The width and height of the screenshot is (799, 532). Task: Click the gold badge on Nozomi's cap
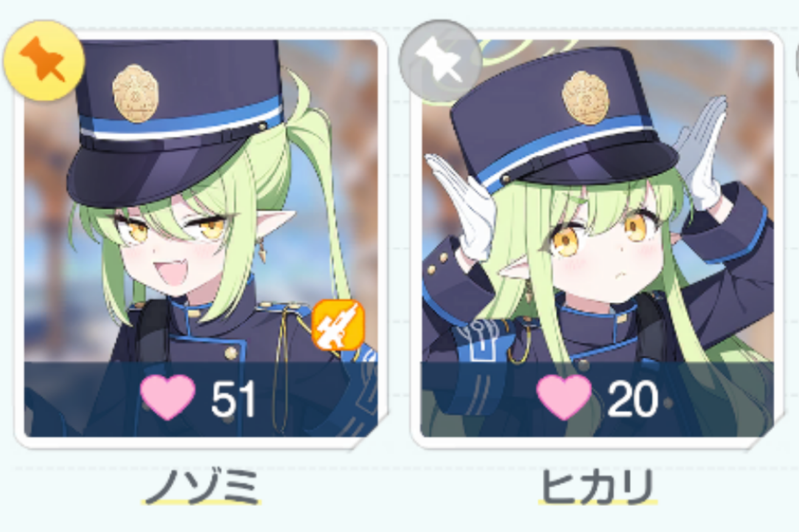click(135, 94)
